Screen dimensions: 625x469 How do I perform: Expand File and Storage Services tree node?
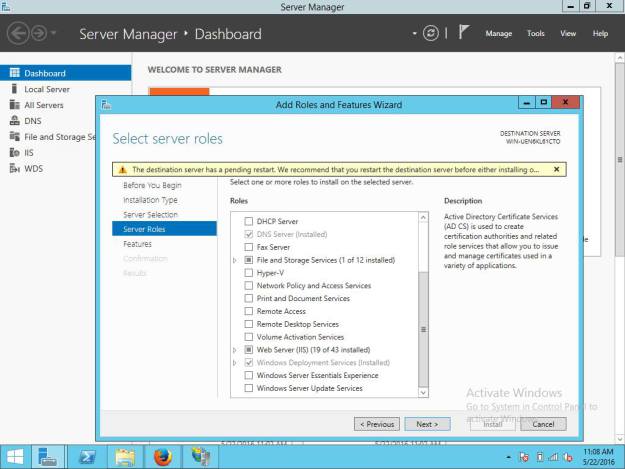click(x=235, y=260)
